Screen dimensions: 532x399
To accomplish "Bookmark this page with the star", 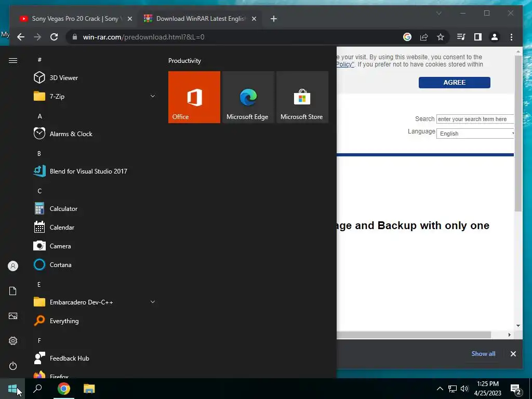I will (x=441, y=37).
